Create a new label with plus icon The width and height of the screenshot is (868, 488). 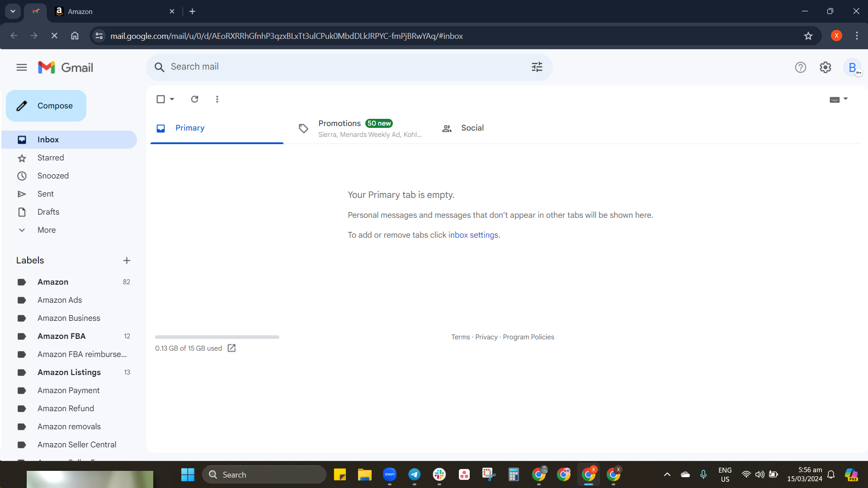(x=127, y=261)
